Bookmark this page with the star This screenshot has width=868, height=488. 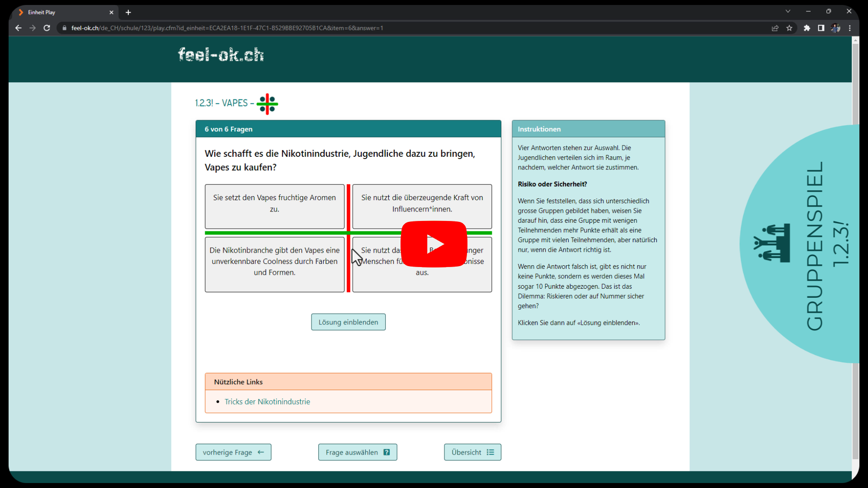coord(789,28)
